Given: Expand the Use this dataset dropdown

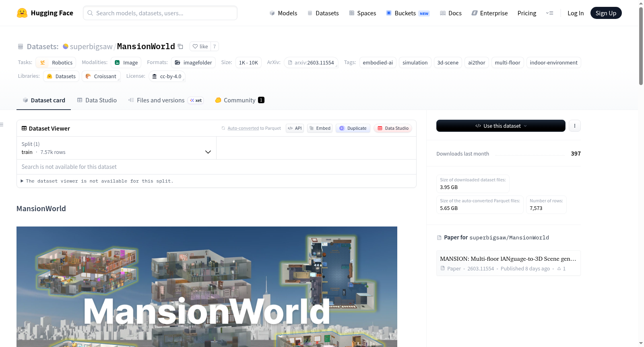Looking at the screenshot, I should (x=501, y=126).
